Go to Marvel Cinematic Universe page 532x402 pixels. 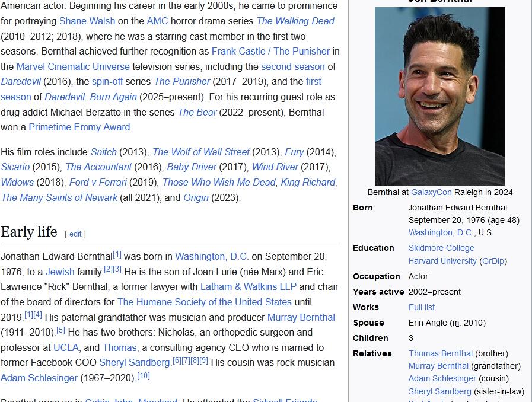tap(73, 66)
